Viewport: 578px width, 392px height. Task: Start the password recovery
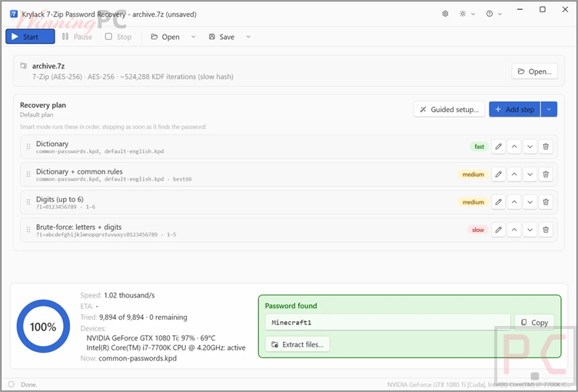30,36
